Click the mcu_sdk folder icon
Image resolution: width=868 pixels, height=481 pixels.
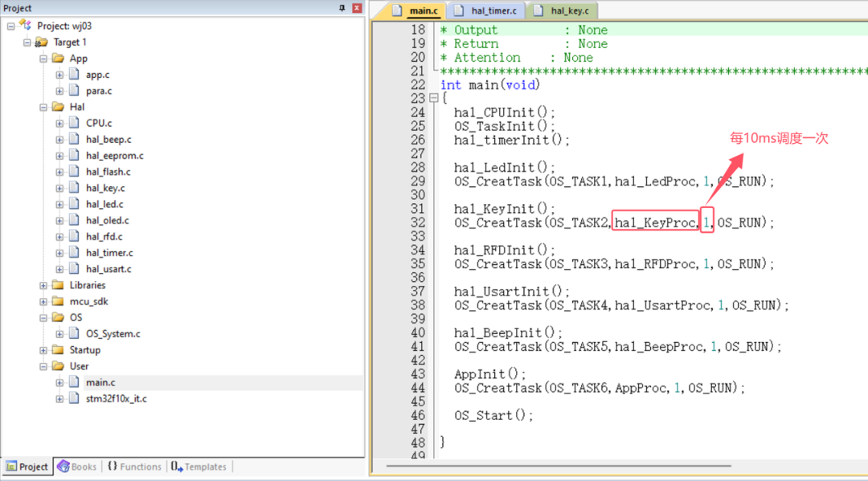point(58,301)
